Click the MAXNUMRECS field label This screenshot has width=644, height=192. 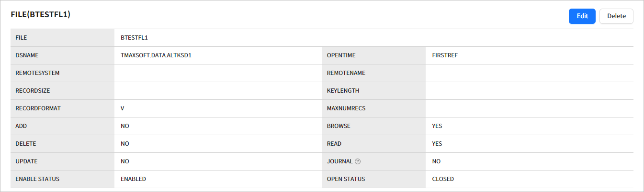[x=346, y=108]
